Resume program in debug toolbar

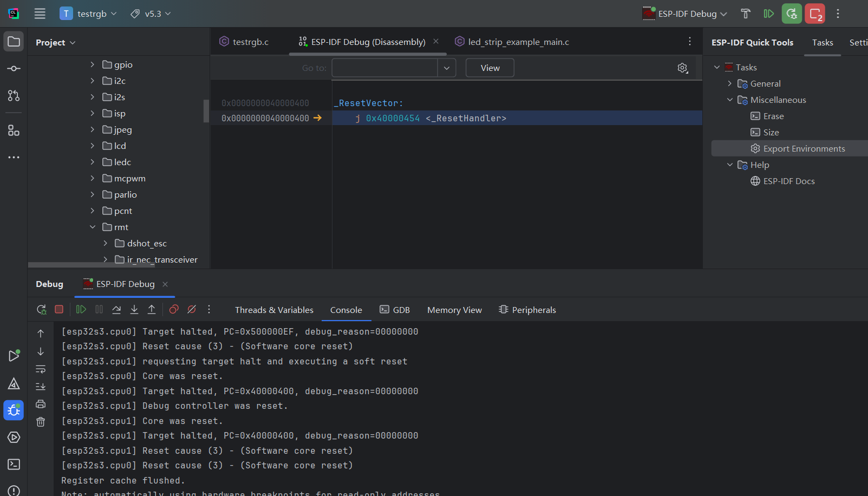click(81, 309)
